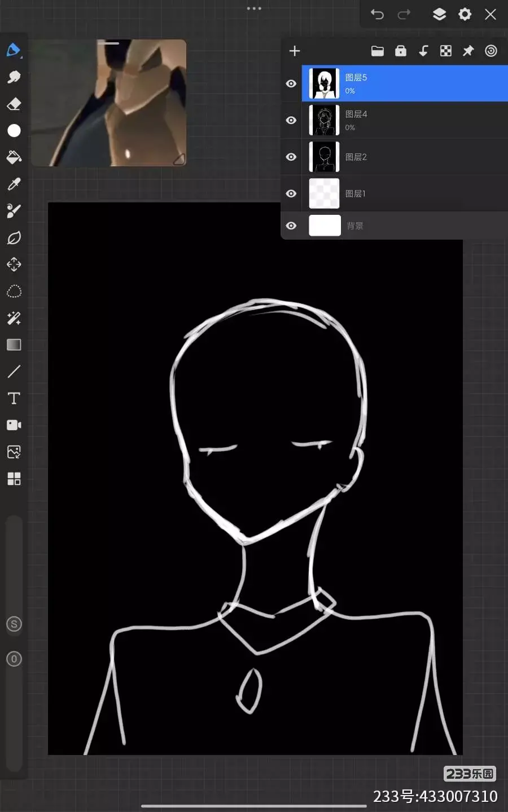Click the S circle button
The width and height of the screenshot is (508, 812).
[x=14, y=624]
